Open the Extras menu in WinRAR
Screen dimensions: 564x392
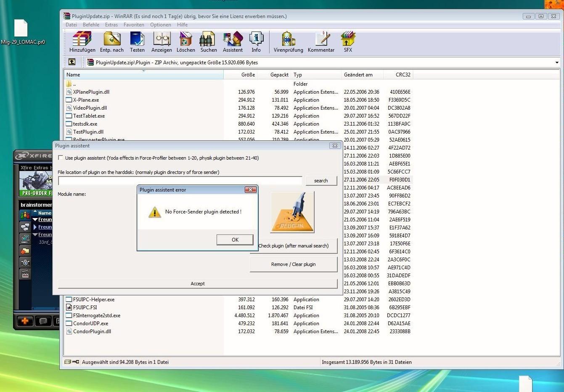point(111,25)
